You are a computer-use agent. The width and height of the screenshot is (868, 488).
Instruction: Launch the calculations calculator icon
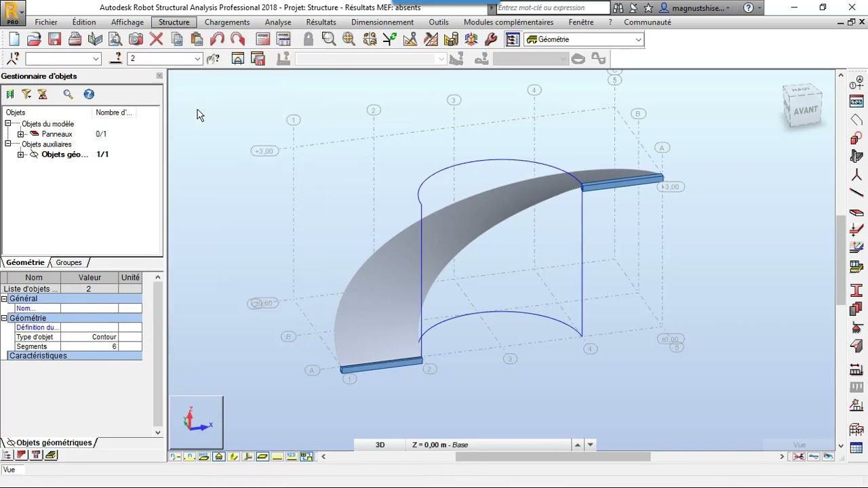click(263, 39)
